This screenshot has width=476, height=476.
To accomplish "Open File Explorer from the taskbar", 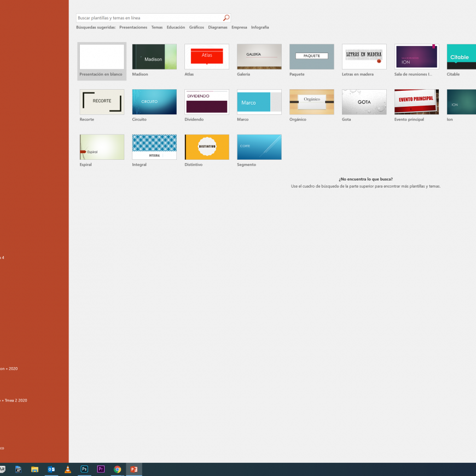I will [34, 469].
